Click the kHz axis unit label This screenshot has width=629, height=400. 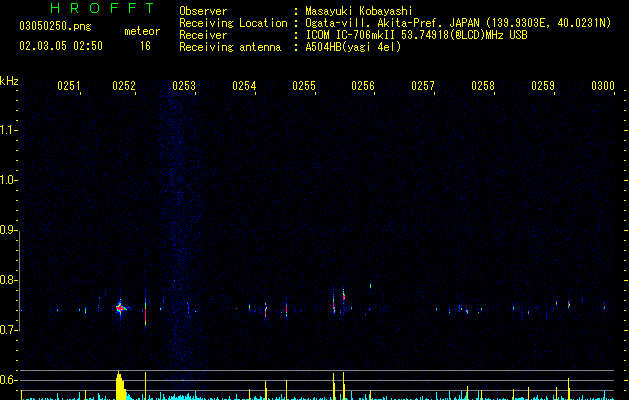click(x=9, y=81)
